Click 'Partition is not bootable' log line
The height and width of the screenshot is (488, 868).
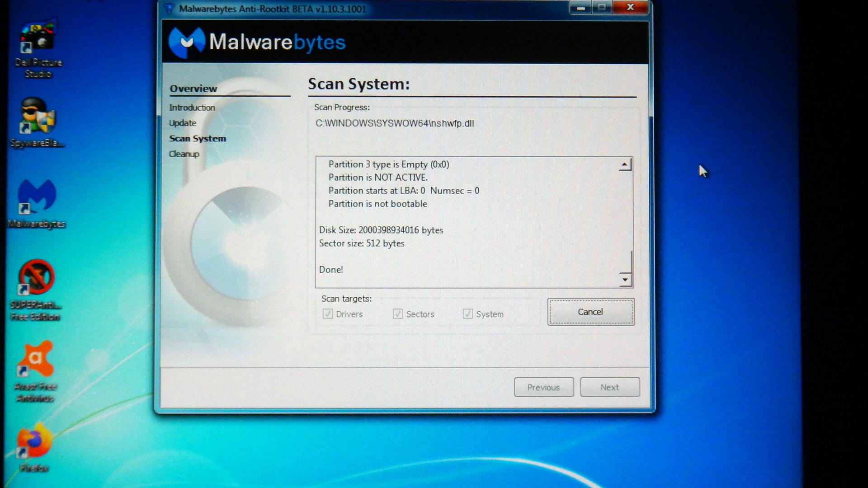377,204
